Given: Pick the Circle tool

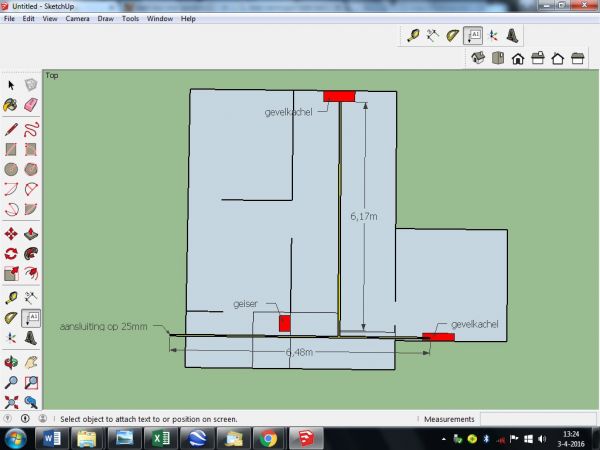Looking at the screenshot, I should 11,169.
